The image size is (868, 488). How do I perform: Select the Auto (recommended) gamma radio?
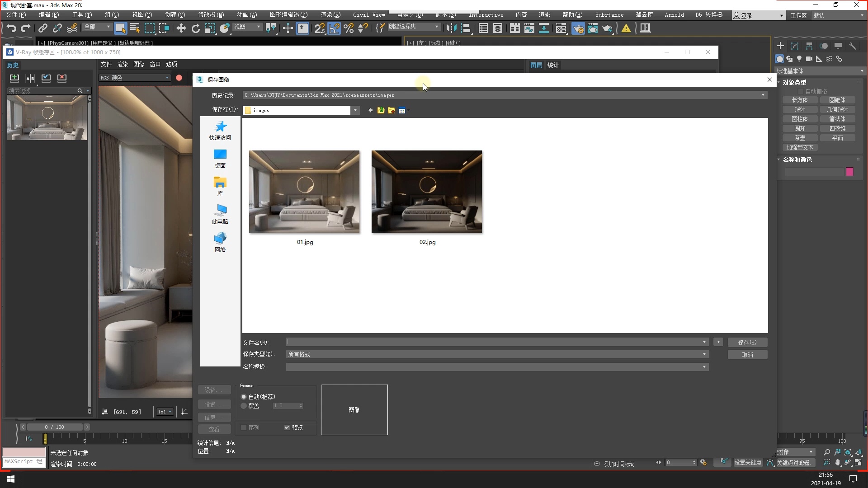pos(244,397)
